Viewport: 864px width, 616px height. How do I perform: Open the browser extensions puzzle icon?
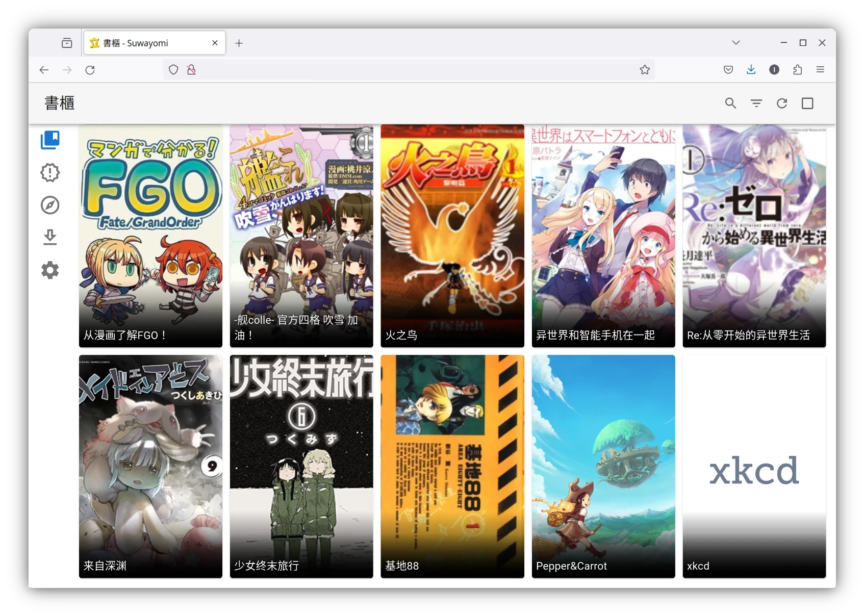pos(798,70)
